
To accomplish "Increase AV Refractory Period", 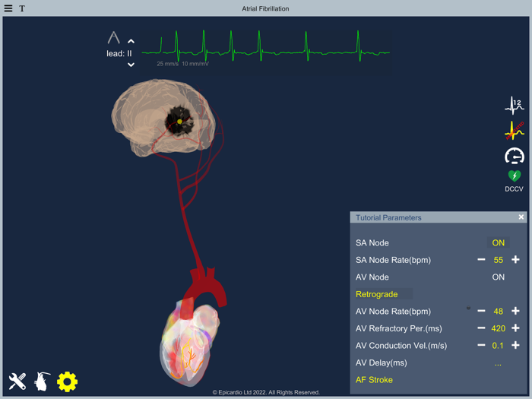I will pyautogui.click(x=515, y=328).
